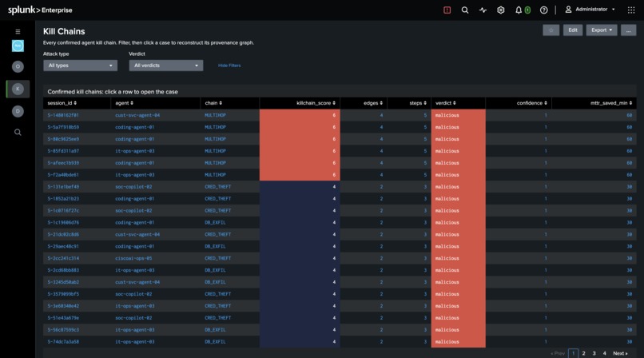This screenshot has width=644, height=358.
Task: Open the activity pulse icon
Action: (483, 10)
